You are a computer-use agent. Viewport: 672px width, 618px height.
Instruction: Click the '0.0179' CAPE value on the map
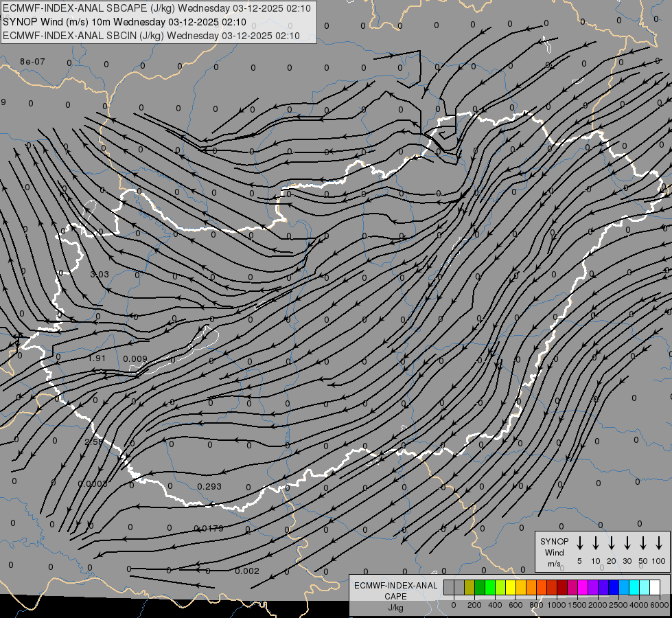(209, 528)
